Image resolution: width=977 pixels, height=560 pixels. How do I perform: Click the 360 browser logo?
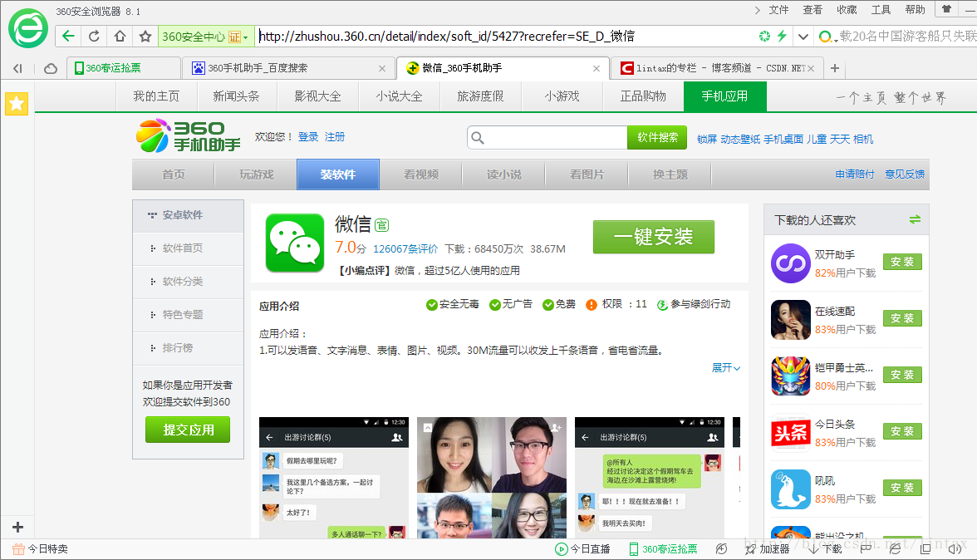[x=28, y=28]
